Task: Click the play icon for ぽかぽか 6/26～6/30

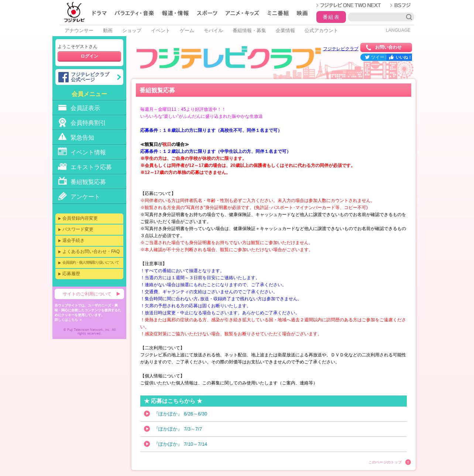Action: coord(147,414)
